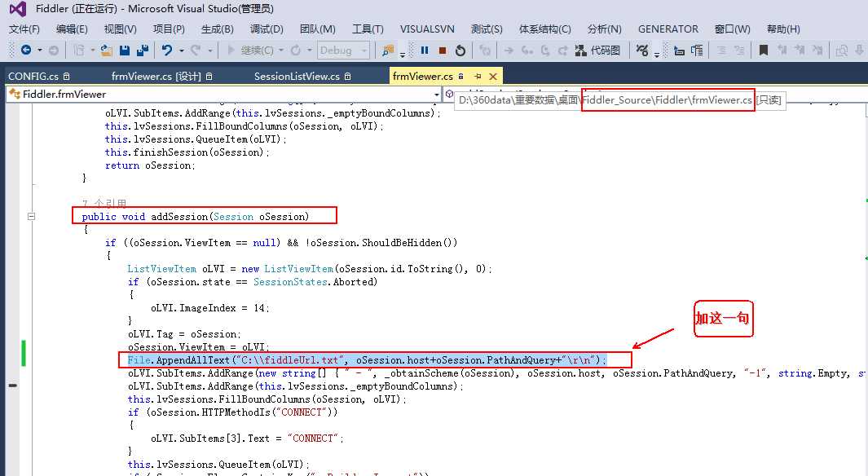Screen dimensions: 868x476
Task: Open the 工具(T) menu
Action: [368, 29]
